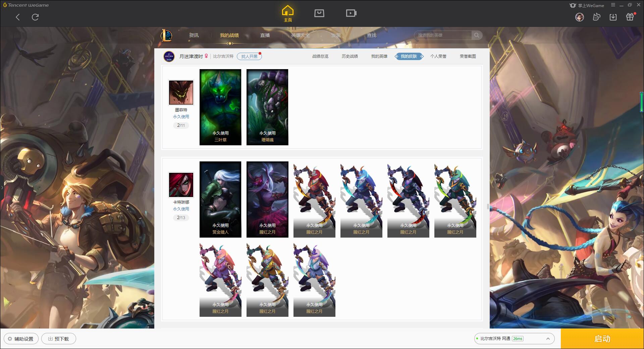This screenshot has width=644, height=349.
Task: Click the 墨菲特 champion portrait
Action: coord(181,93)
